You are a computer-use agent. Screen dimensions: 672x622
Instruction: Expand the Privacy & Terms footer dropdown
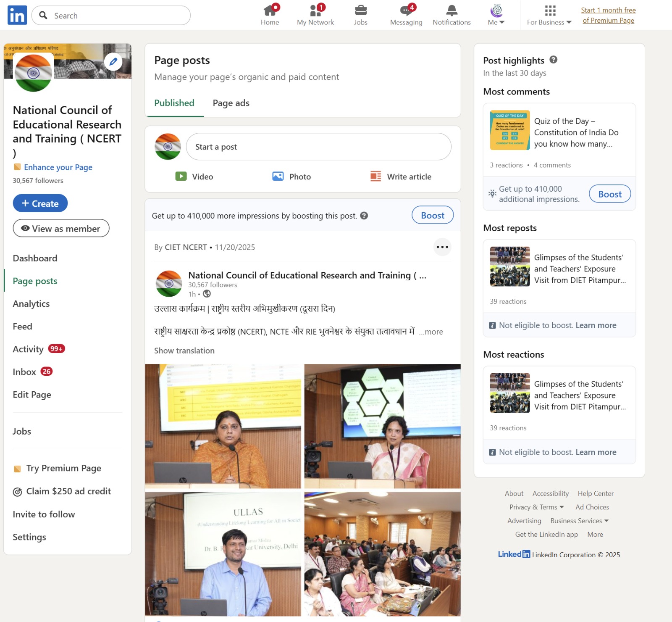(536, 507)
